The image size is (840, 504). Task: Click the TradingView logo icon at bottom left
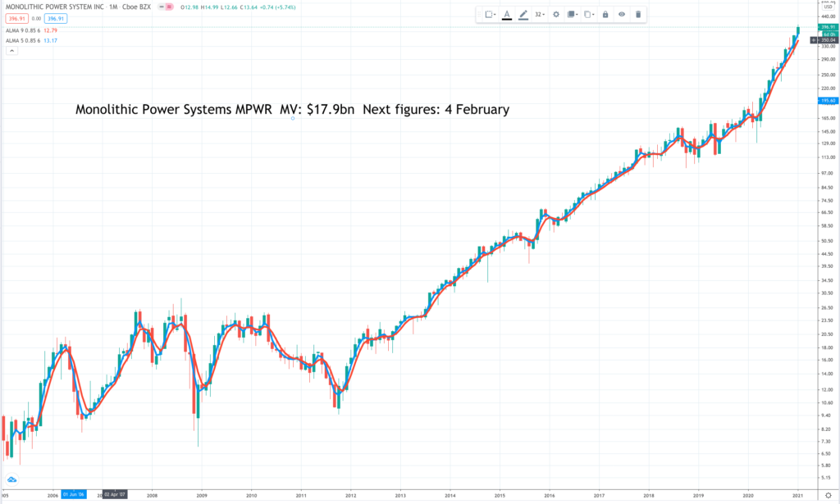click(x=11, y=479)
